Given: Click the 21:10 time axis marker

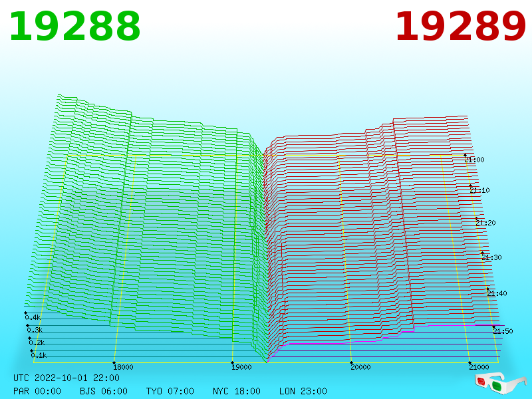Looking at the screenshot, I should click(479, 190).
